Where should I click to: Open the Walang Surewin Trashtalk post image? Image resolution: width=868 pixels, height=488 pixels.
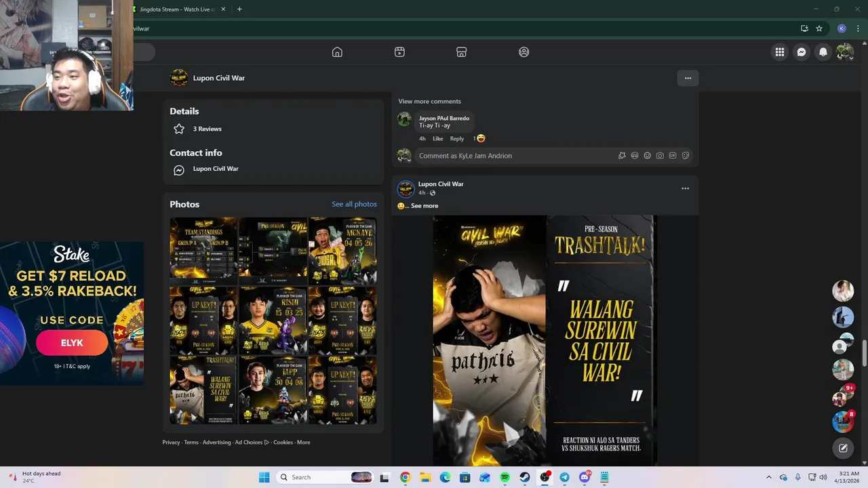click(545, 340)
